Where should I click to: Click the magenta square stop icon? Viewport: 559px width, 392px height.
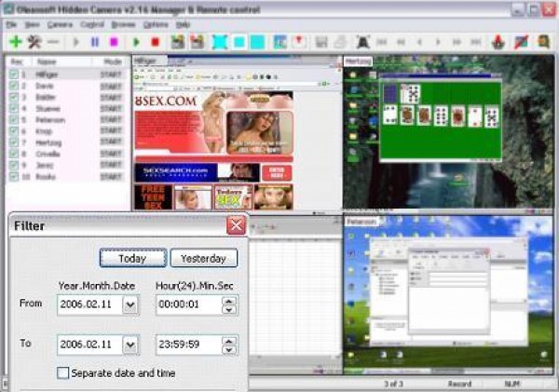(x=114, y=42)
